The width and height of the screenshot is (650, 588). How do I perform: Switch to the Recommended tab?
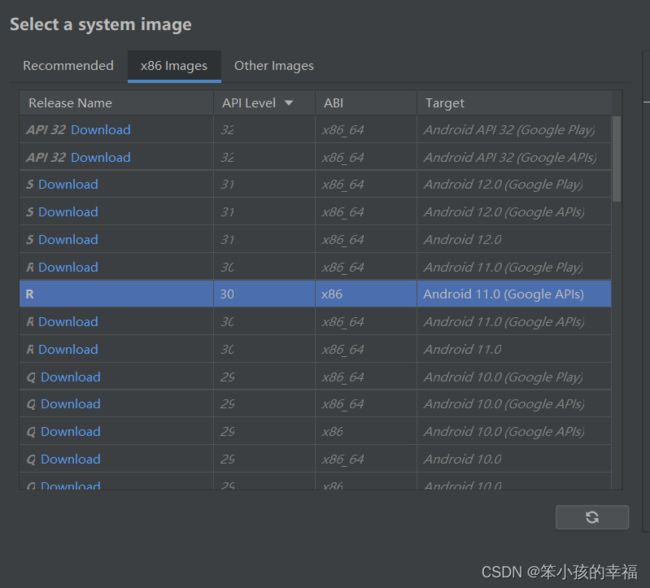[68, 66]
